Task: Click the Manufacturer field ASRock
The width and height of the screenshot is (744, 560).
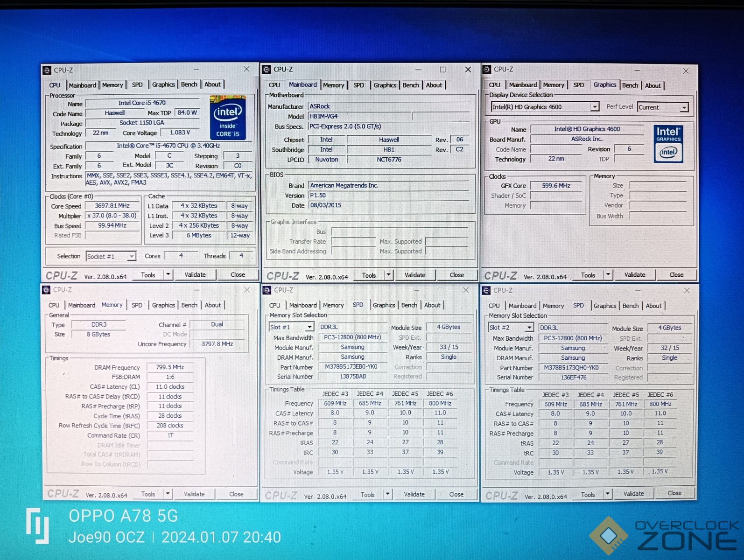Action: [x=388, y=106]
